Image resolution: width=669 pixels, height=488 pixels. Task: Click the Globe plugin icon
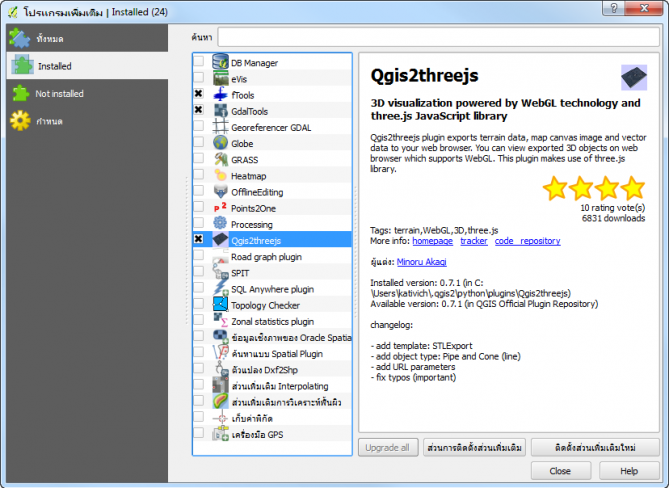click(220, 143)
